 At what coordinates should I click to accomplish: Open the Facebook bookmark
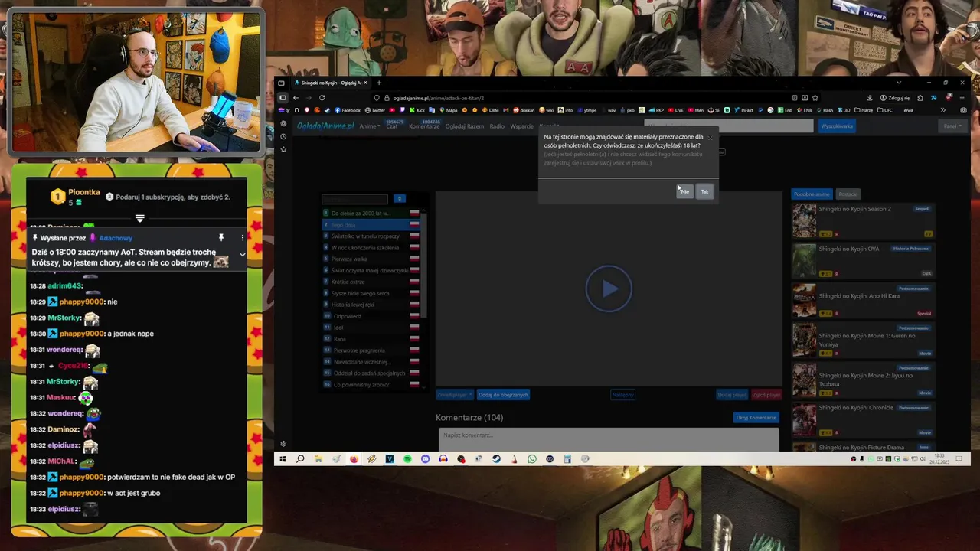[347, 110]
